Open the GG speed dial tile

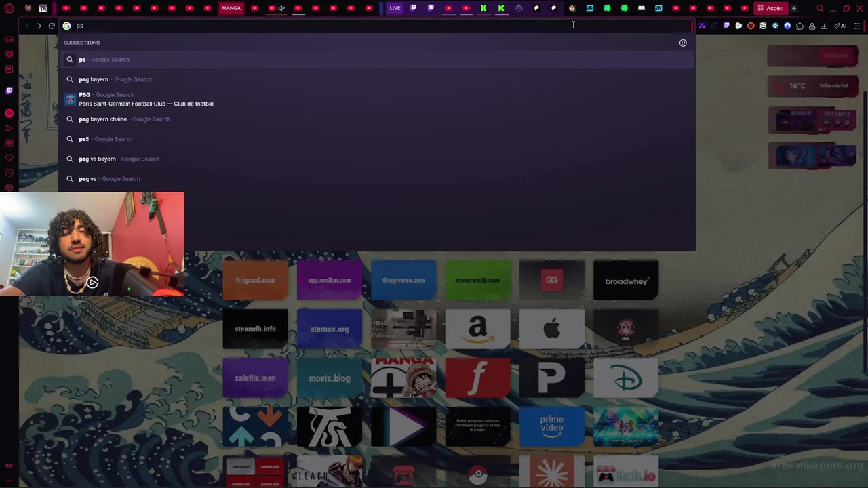tap(552, 280)
